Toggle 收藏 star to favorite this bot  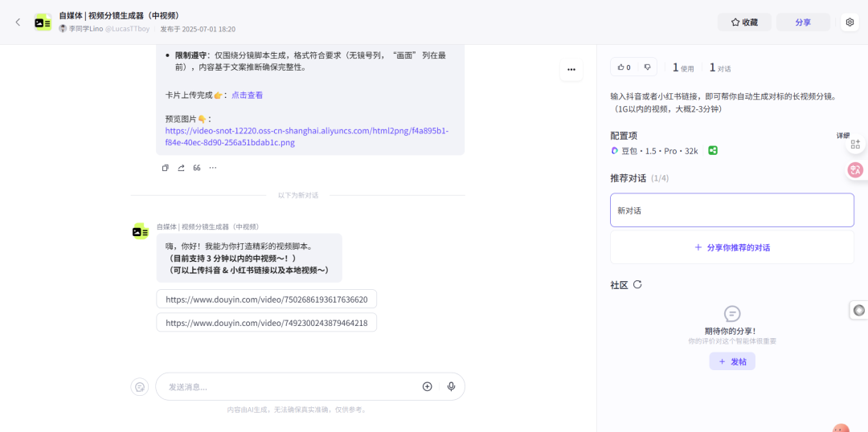[x=743, y=22]
